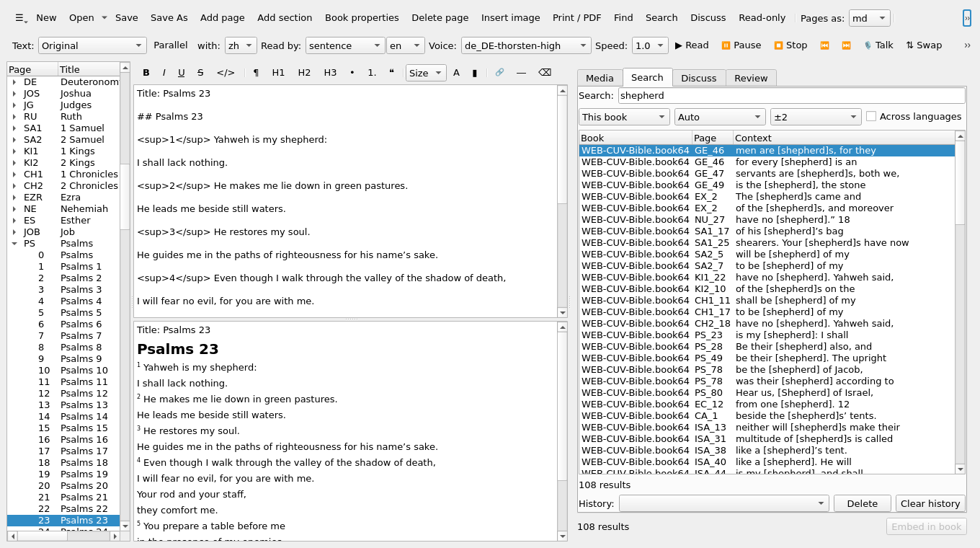Open the Voice de_DE-thorsten-high dropdown
Screen dimensions: 980x548
click(x=526, y=45)
